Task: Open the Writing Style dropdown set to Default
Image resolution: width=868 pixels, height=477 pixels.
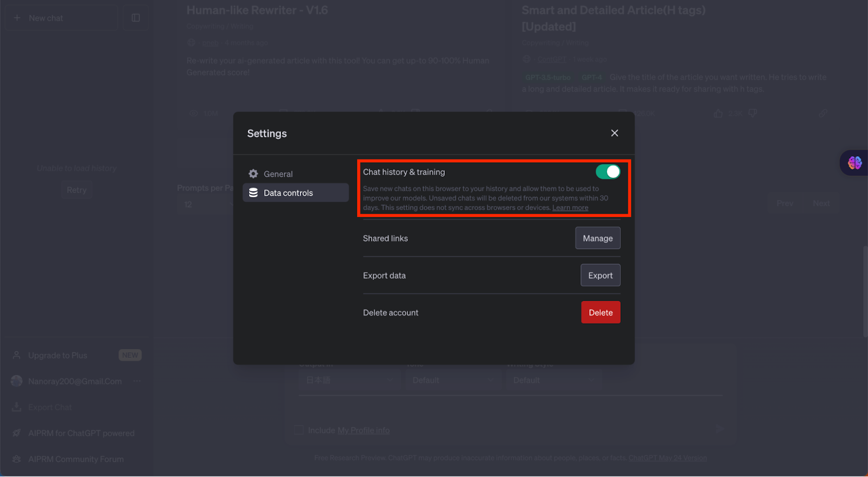Action: click(x=553, y=381)
